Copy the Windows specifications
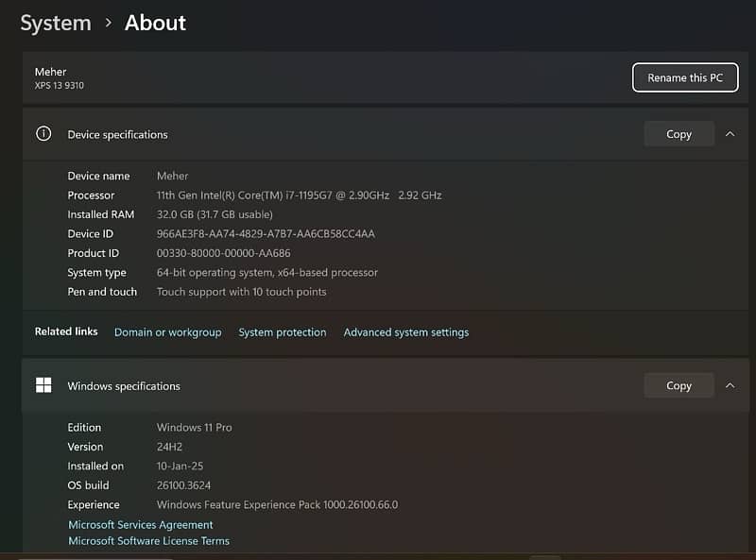The height and width of the screenshot is (560, 756). 679,385
